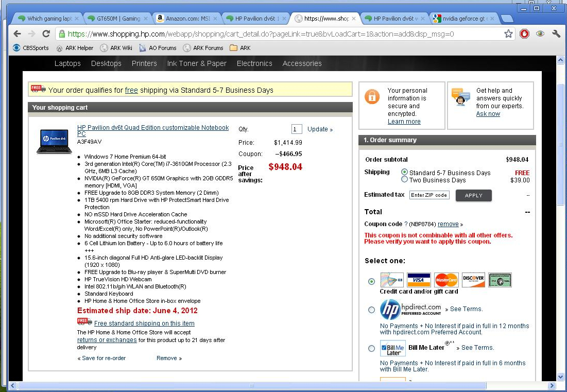Viewport: 567px width, 392px height.
Task: Switch to GT650M Gaming tab
Action: 118,19
